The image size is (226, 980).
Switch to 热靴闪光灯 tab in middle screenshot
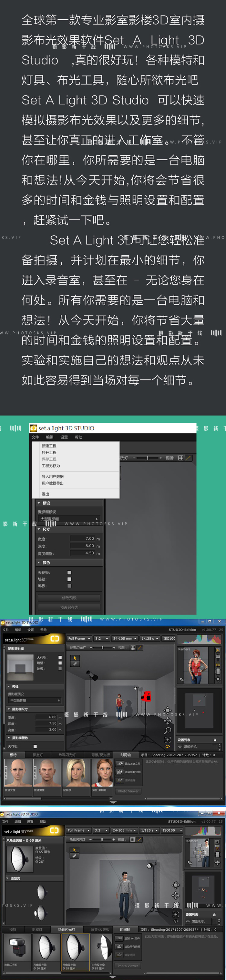pyautogui.click(x=67, y=755)
